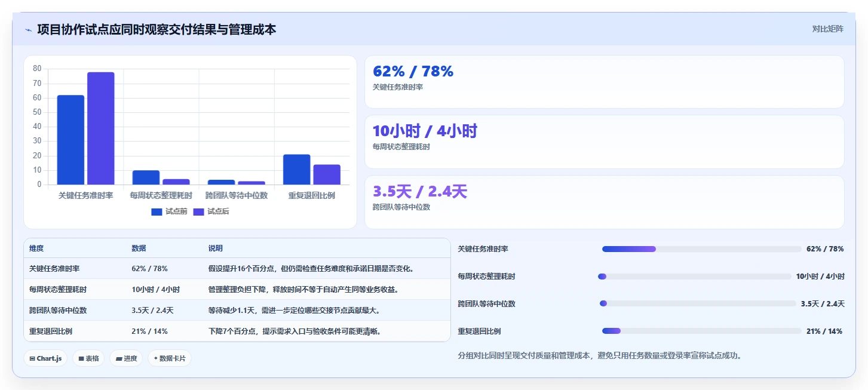Click the 62% / 78% value beside the progress bar
Screen dimensions: 868x390
pyautogui.click(x=825, y=249)
